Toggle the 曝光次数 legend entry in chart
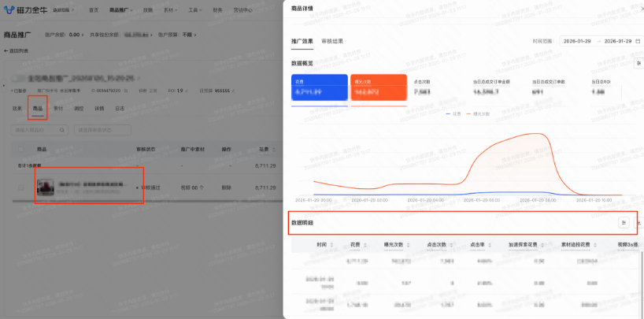This screenshot has width=644, height=319. (477, 114)
